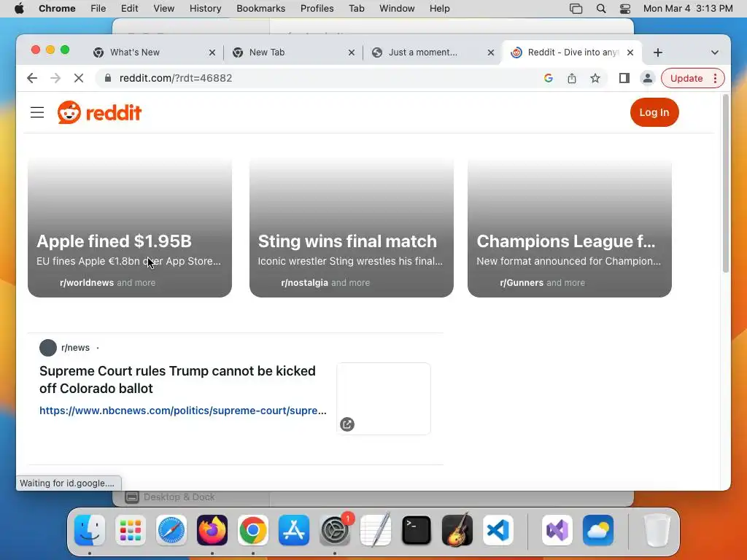Open the Champions League card
The height and width of the screenshot is (560, 747).
(x=570, y=227)
